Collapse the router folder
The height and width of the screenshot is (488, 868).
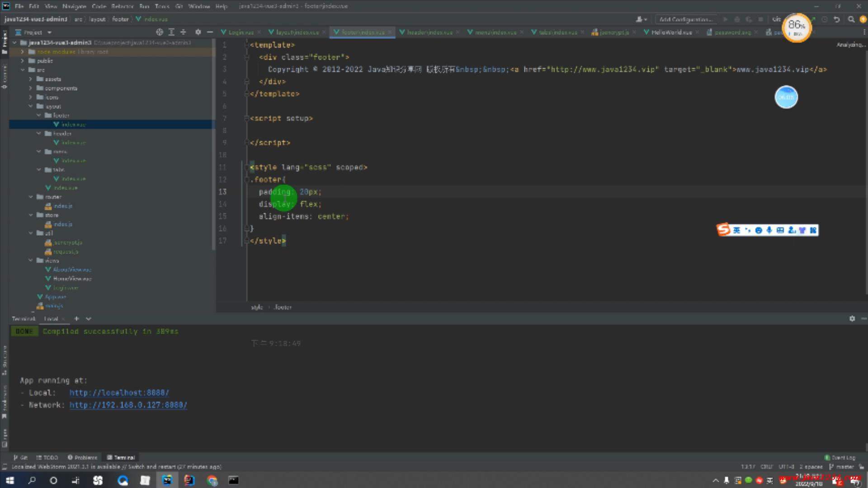(x=30, y=197)
